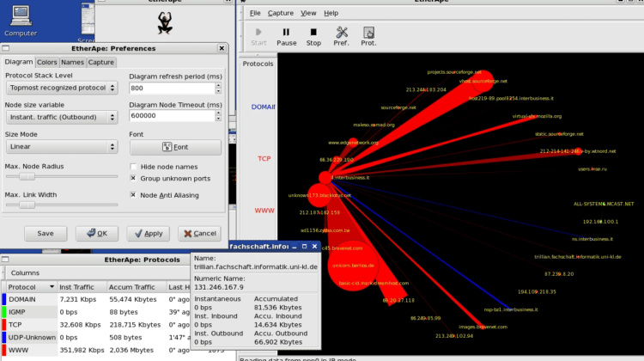Click the Columns header in Protocols window
The width and height of the screenshot is (644, 361).
pos(25,273)
